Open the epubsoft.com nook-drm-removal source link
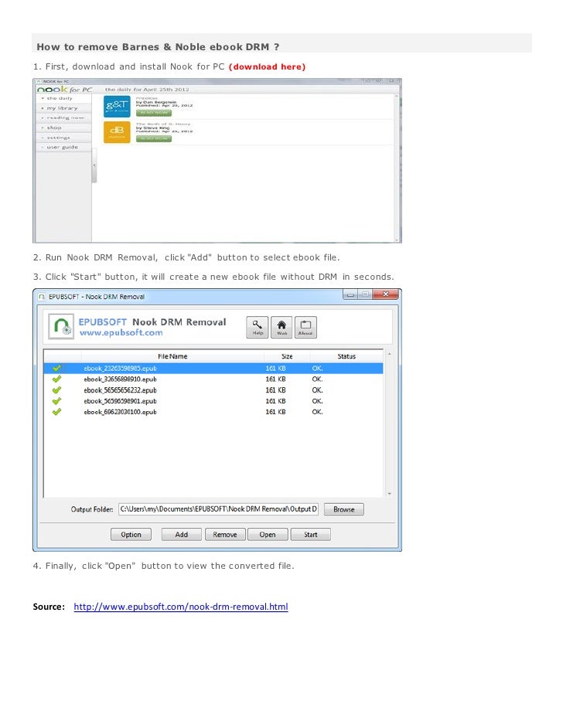This screenshot has width=563, height=728. 181,607
